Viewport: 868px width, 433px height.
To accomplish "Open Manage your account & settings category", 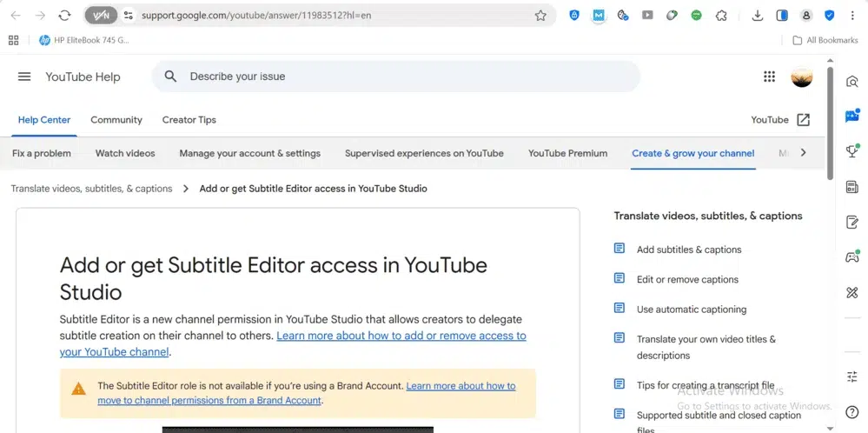I will 249,153.
